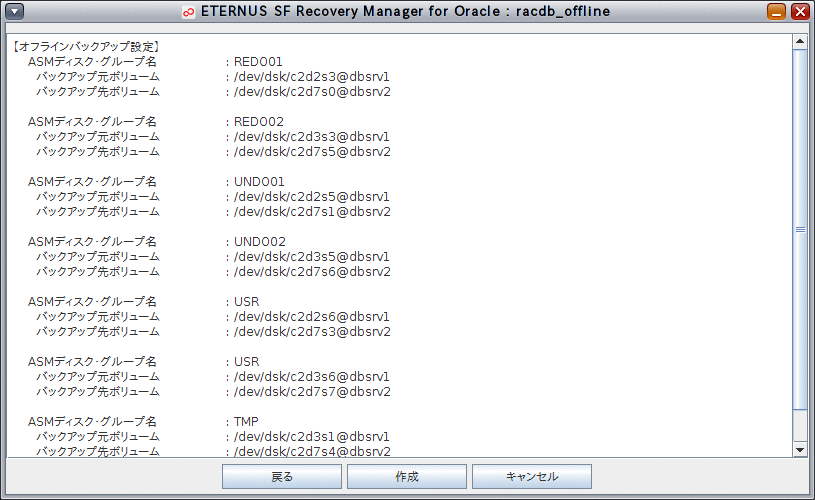Screen dimensions: 815x500
Task: Click the キャンセル (Cancel) button
Action: click(532, 477)
